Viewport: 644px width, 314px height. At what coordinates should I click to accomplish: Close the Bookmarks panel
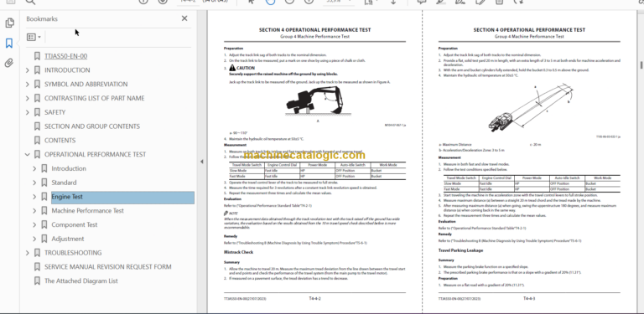(x=184, y=18)
